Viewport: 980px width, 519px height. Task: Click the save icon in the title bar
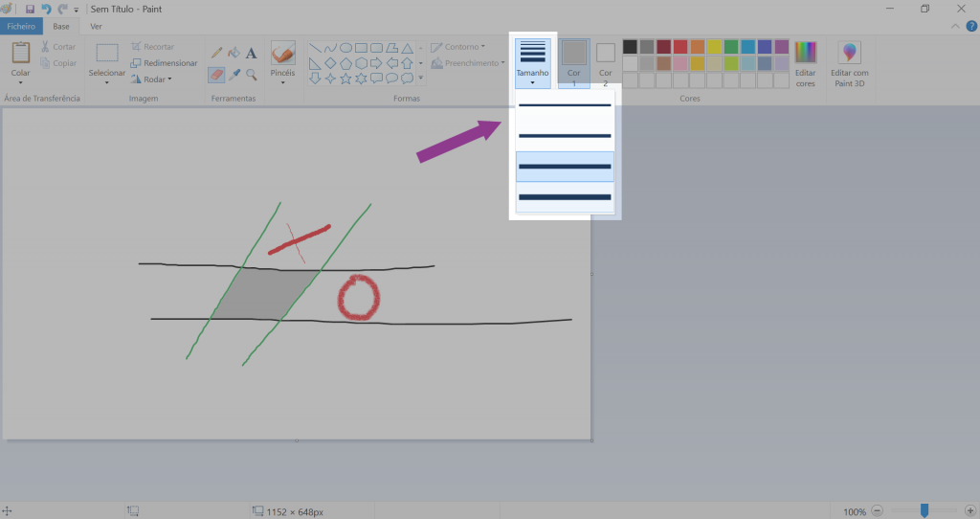point(30,10)
